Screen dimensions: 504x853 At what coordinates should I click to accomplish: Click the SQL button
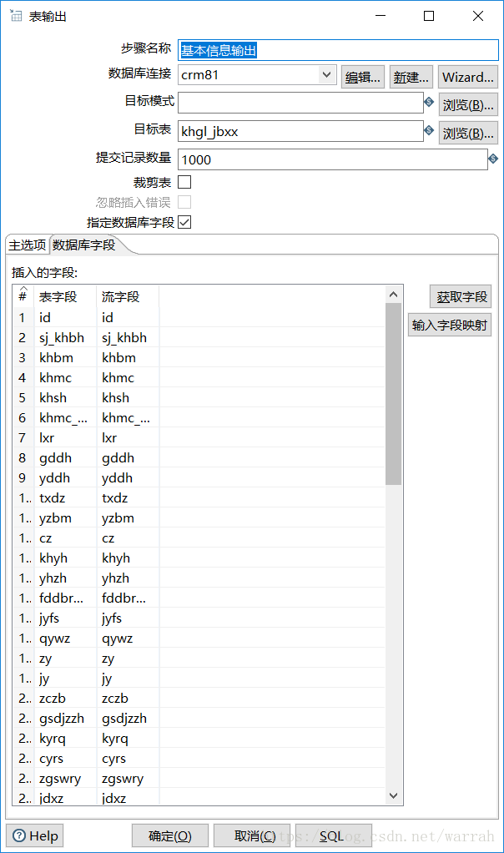click(x=333, y=835)
